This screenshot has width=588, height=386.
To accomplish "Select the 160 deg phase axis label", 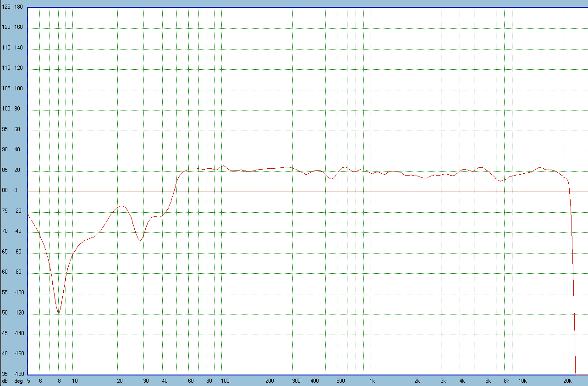I will pos(18,28).
